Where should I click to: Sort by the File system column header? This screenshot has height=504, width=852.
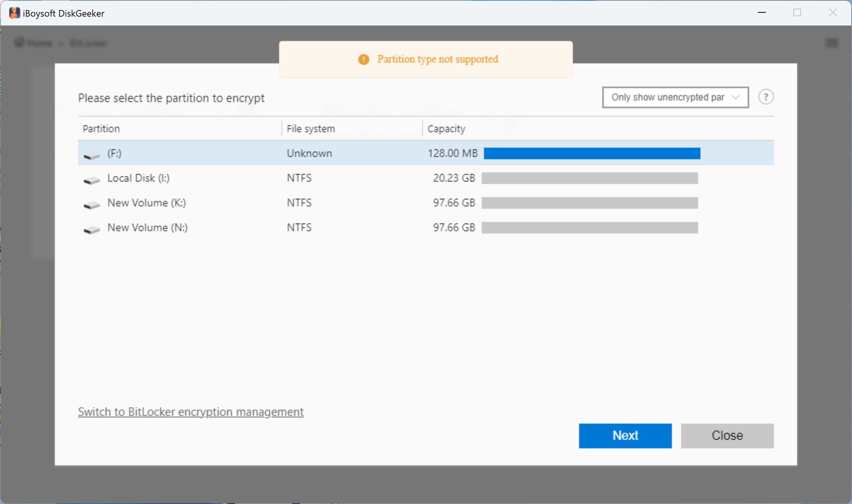[x=310, y=129]
